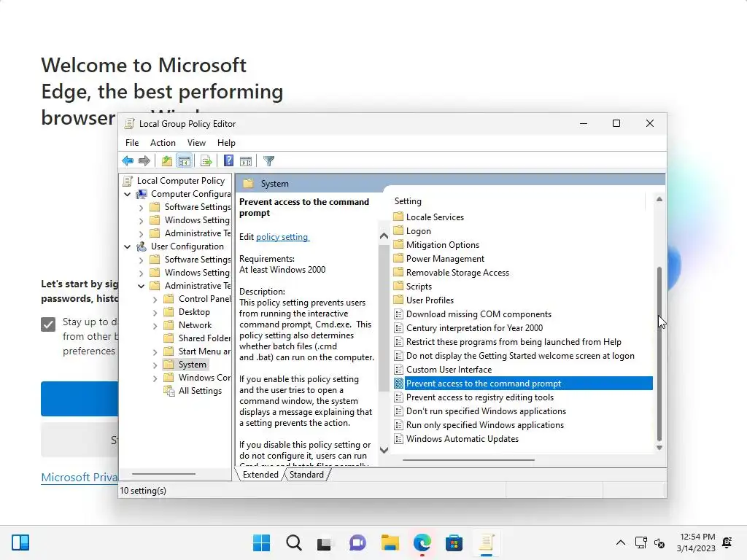747x560 pixels.
Task: Click the tree pane horizontal scrollbar
Action: [163, 474]
